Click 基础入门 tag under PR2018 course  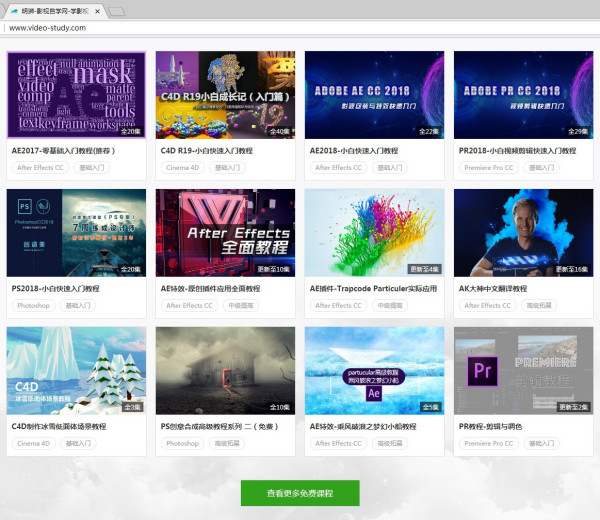point(541,168)
